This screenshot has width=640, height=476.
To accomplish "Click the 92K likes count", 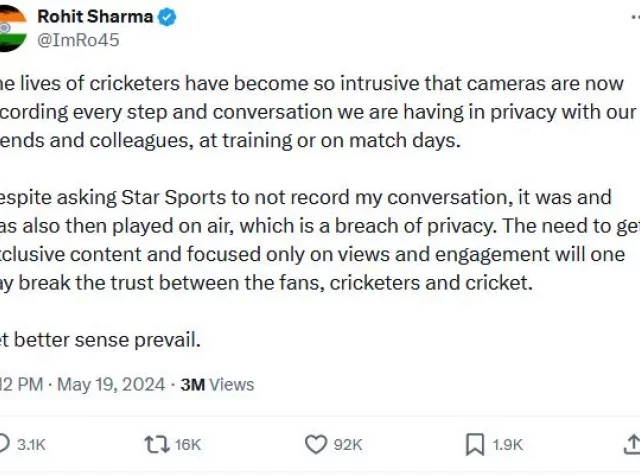I will pyautogui.click(x=348, y=445).
